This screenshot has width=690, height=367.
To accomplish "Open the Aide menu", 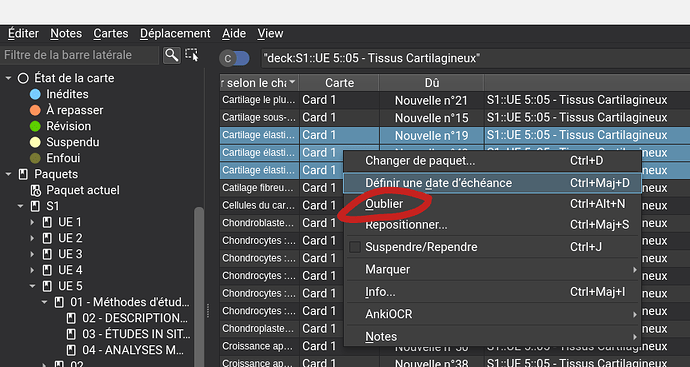I will coord(234,33).
